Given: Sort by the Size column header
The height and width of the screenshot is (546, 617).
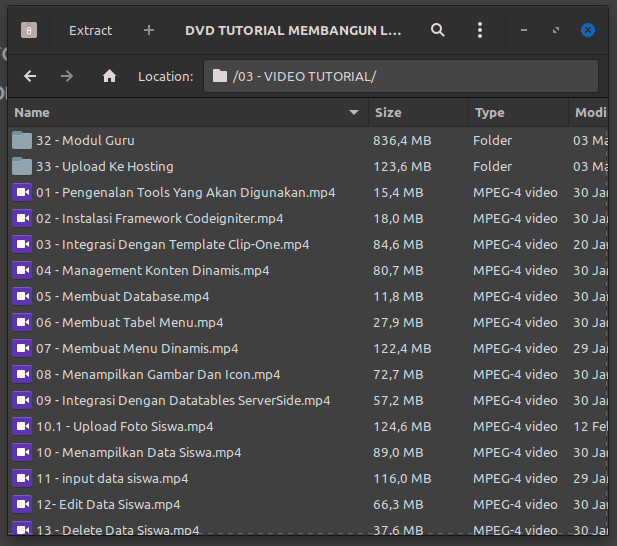Looking at the screenshot, I should click(x=417, y=113).
